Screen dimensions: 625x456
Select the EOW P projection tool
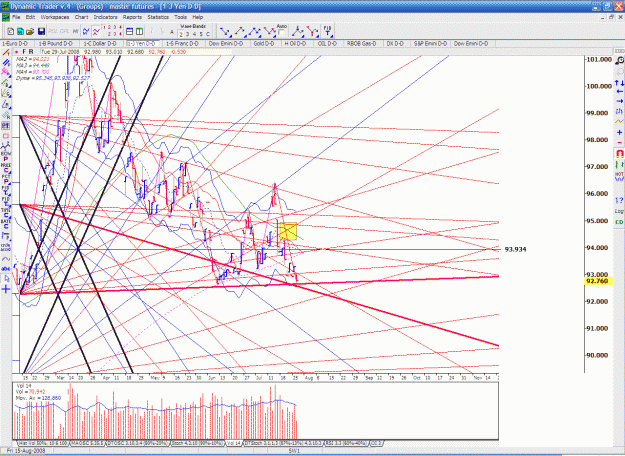click(6, 157)
